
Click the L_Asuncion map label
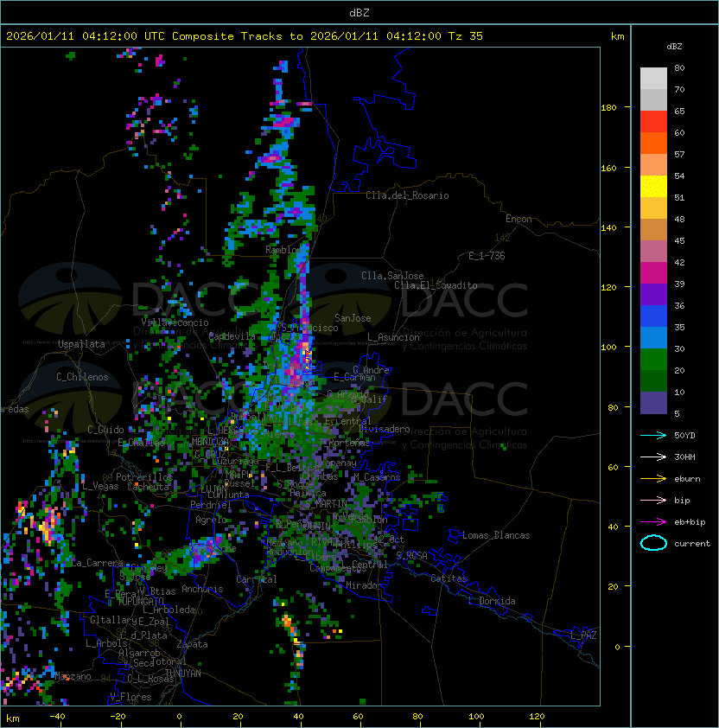(393, 337)
